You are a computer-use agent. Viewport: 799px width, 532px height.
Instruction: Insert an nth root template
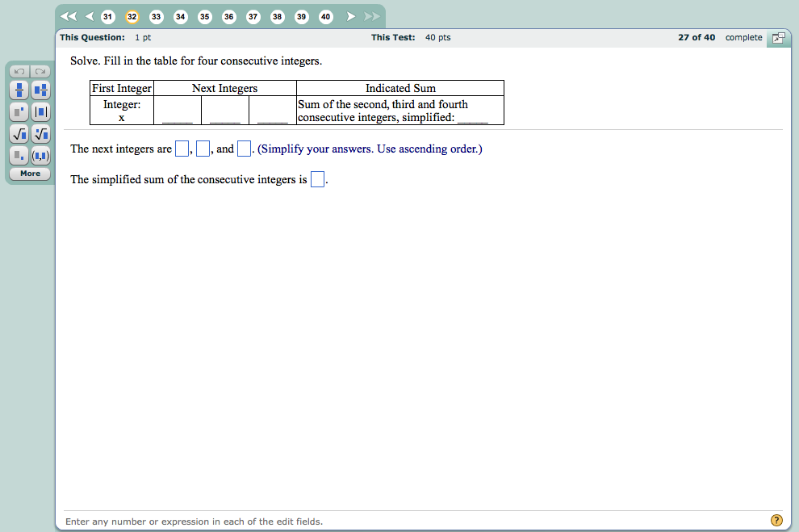[40, 133]
